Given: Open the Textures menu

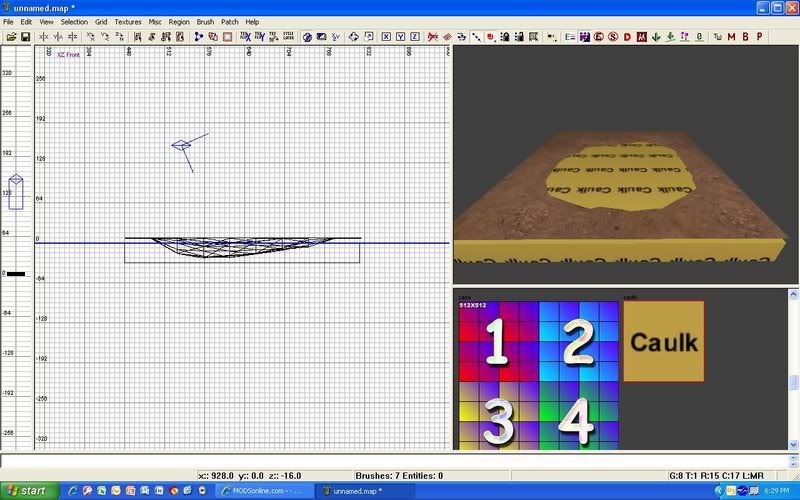Looking at the screenshot, I should pyautogui.click(x=127, y=21).
